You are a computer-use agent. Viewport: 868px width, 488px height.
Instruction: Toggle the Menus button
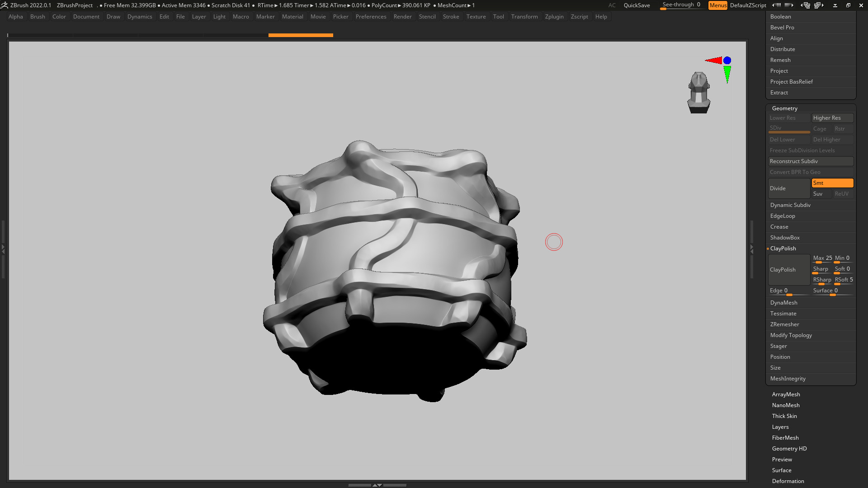point(718,5)
